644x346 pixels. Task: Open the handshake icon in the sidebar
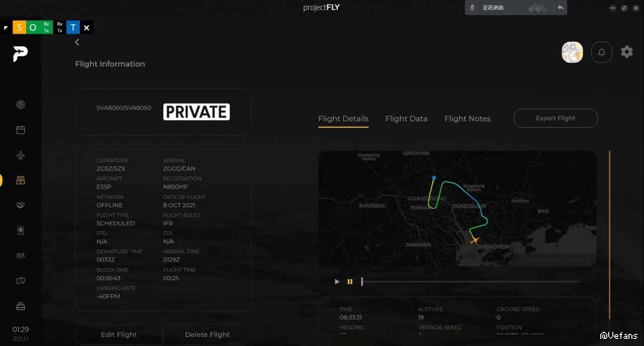pos(21,205)
